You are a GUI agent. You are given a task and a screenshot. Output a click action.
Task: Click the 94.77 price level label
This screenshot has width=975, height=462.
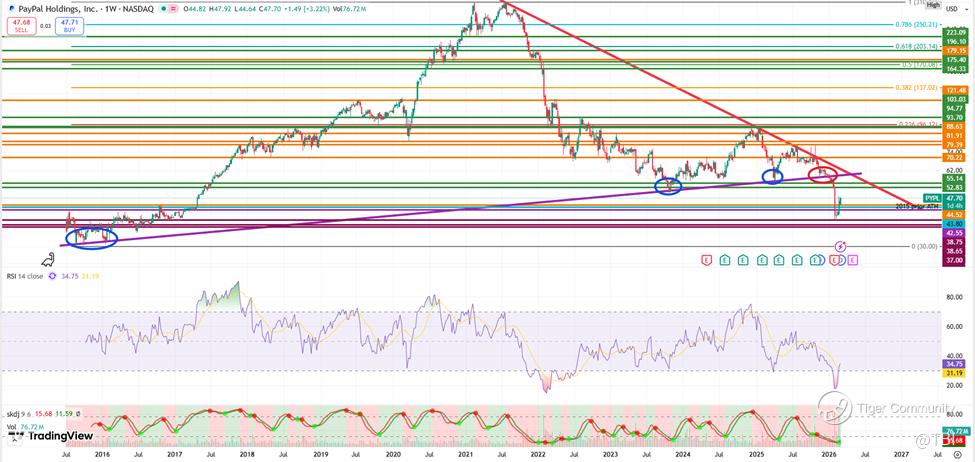pos(955,108)
